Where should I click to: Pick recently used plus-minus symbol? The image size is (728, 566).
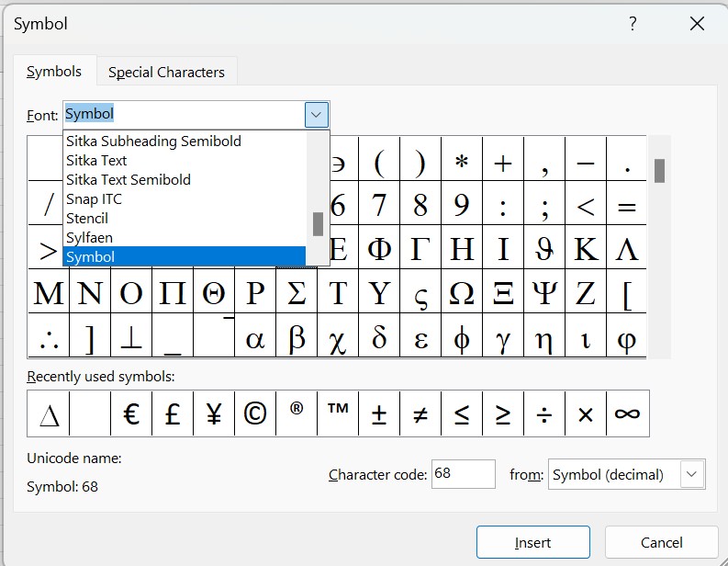coord(379,413)
